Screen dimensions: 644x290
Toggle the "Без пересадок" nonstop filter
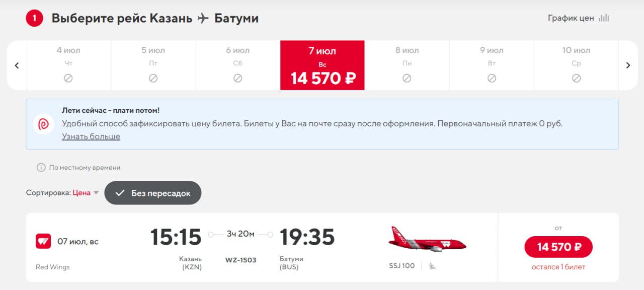[153, 193]
